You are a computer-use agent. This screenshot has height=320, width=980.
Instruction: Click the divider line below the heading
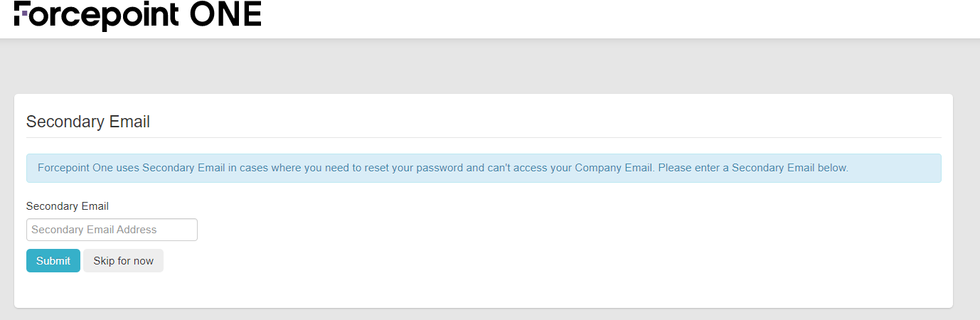coord(484,137)
